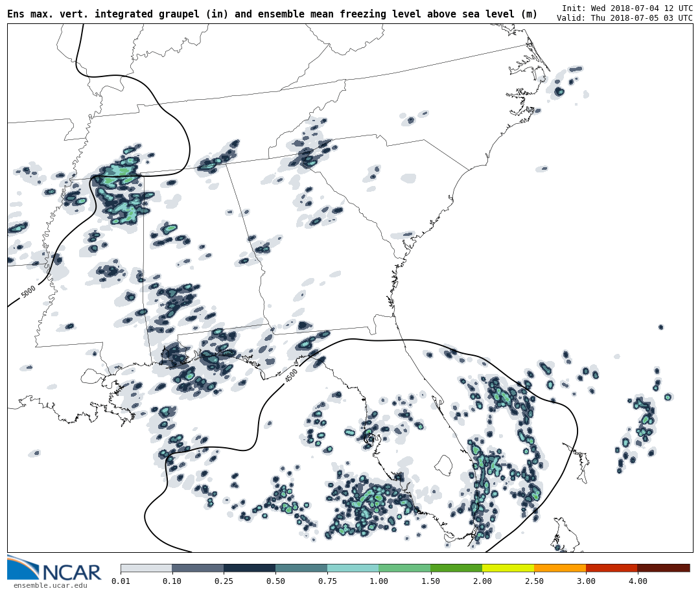The width and height of the screenshot is (700, 593).
Task: Select the orange 2.50–3.00 colorbar segment
Action: pyautogui.click(x=560, y=568)
